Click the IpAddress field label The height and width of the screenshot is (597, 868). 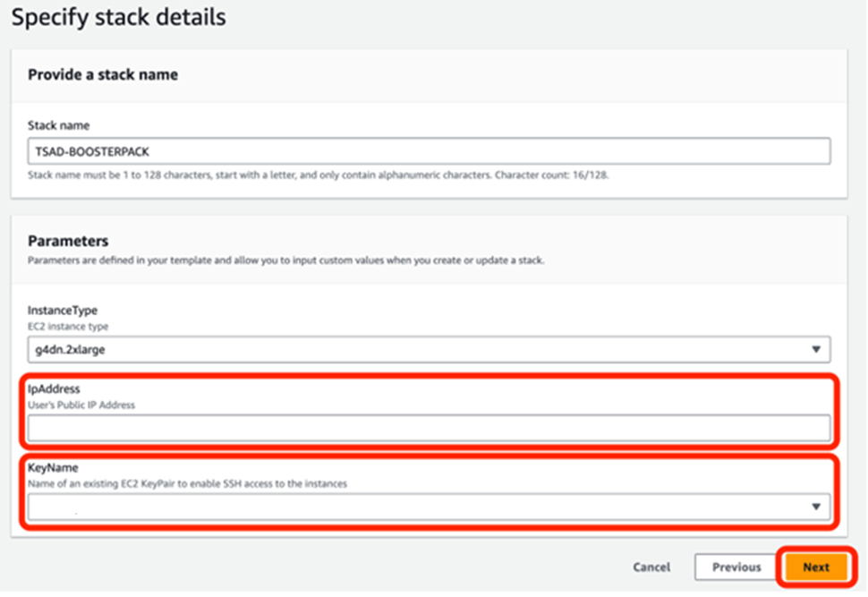(54, 390)
